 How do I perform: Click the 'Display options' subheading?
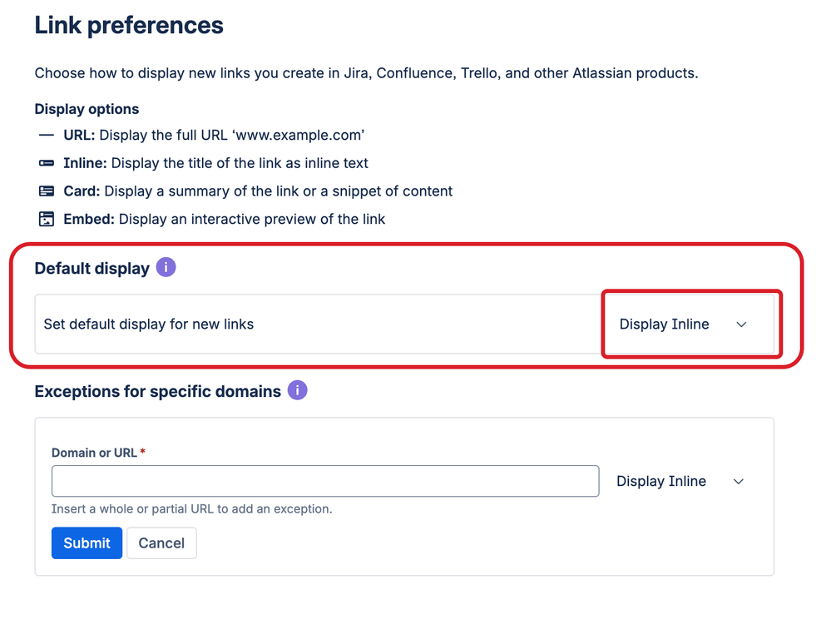[x=87, y=109]
